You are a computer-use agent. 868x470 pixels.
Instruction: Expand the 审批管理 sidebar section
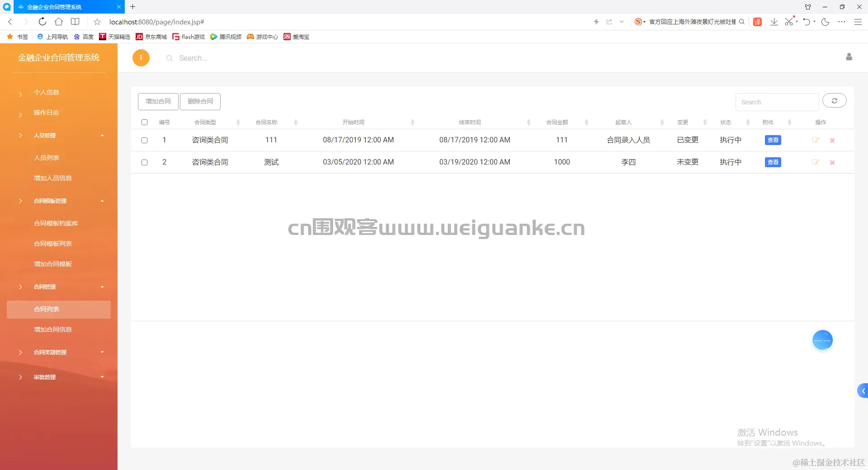pos(59,377)
